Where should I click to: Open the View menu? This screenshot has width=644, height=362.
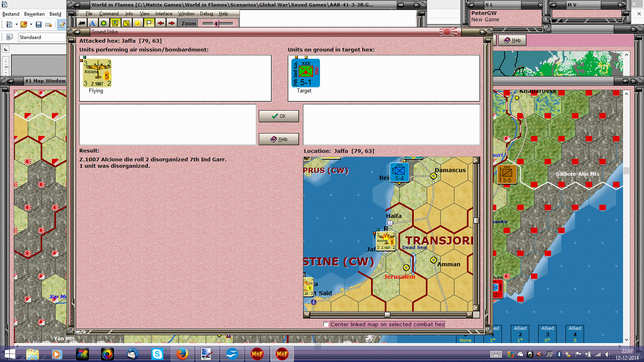click(144, 14)
